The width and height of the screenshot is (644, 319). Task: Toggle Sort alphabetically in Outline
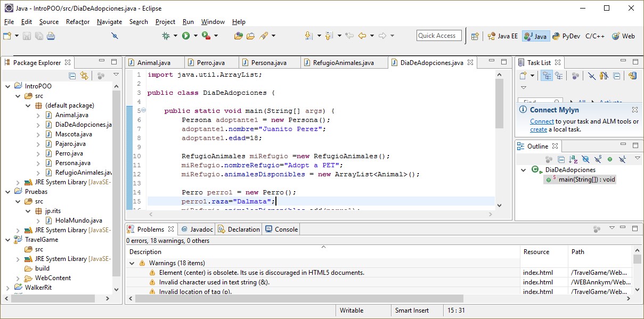click(x=574, y=159)
